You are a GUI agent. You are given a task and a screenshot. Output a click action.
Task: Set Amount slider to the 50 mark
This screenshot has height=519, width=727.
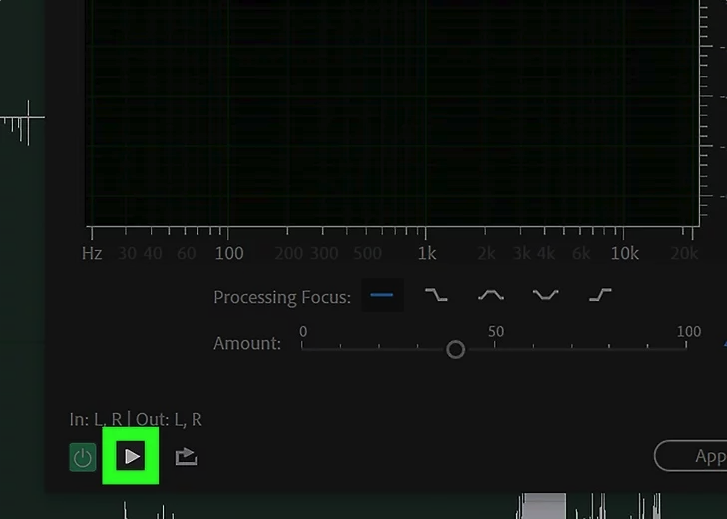pyautogui.click(x=495, y=348)
